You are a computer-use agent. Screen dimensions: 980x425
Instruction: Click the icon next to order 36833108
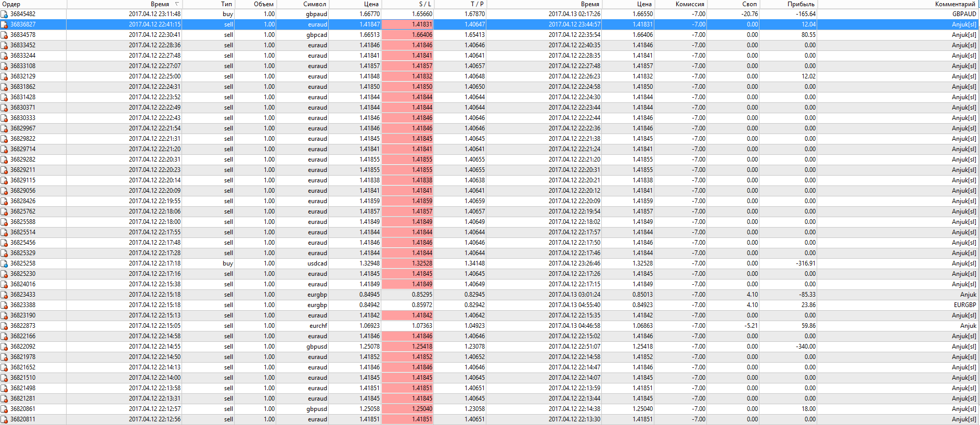pyautogui.click(x=4, y=66)
